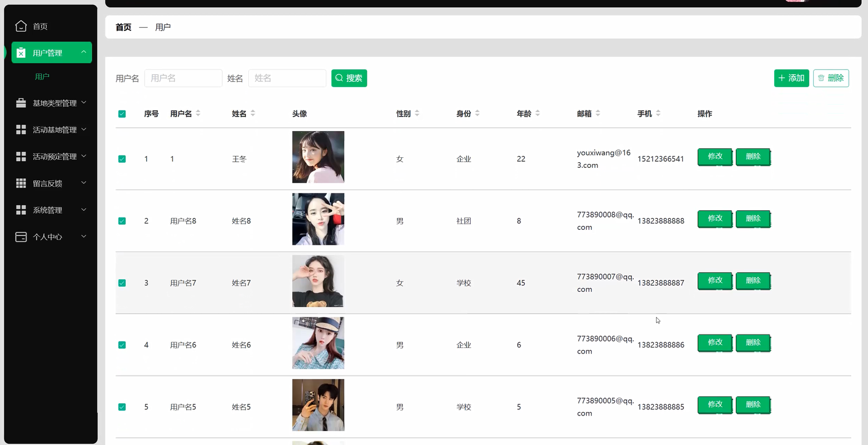Screen dimensions: 868x445
Task: Uncheck the row for 用户名5
Action: (122, 407)
